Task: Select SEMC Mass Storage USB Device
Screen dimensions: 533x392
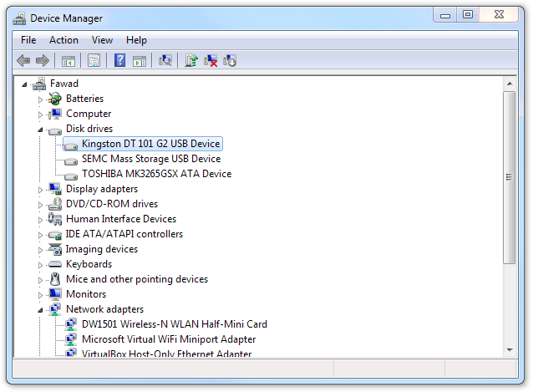Action: (x=150, y=159)
